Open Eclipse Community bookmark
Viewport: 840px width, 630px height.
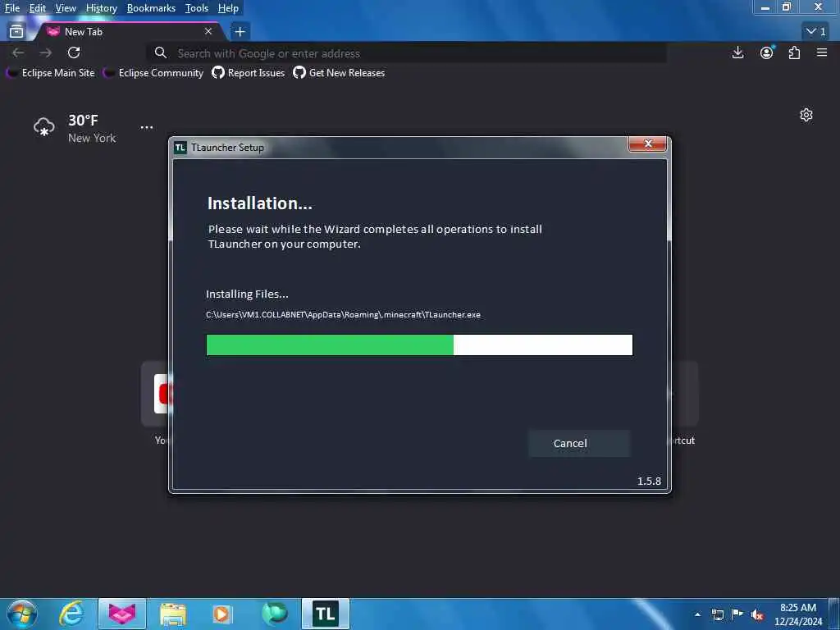pos(153,73)
